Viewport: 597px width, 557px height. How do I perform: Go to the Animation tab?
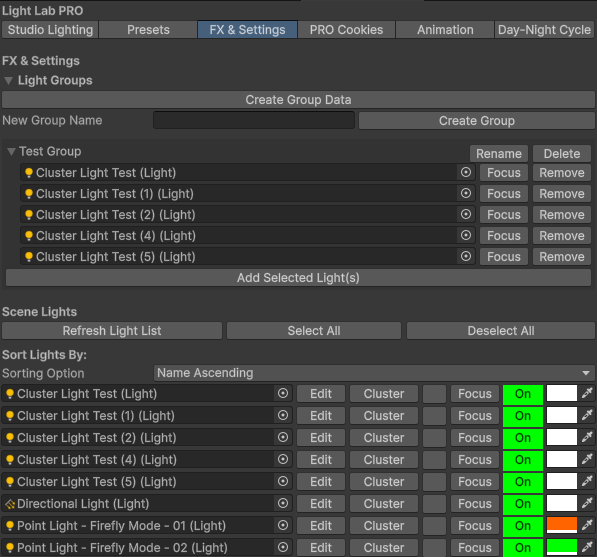pyautogui.click(x=445, y=30)
